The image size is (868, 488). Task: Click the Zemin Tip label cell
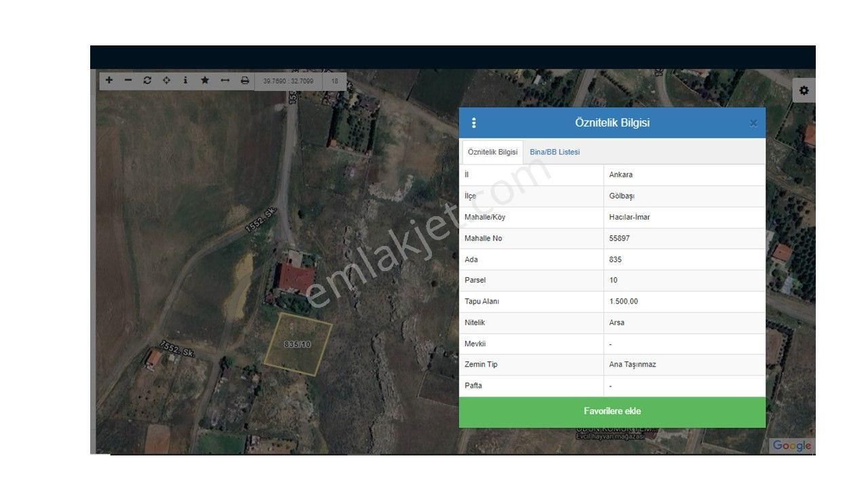click(532, 365)
